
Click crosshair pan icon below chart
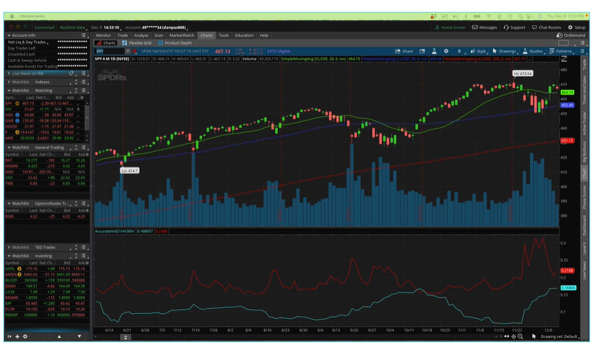click(x=514, y=336)
